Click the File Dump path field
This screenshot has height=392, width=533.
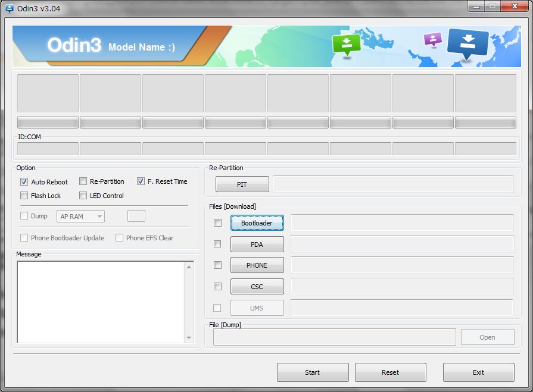(x=335, y=337)
